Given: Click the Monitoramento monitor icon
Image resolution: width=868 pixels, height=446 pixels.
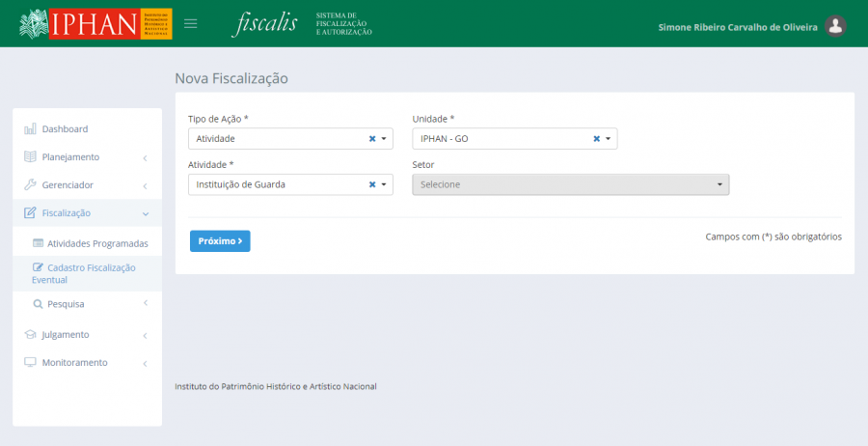Looking at the screenshot, I should 30,363.
